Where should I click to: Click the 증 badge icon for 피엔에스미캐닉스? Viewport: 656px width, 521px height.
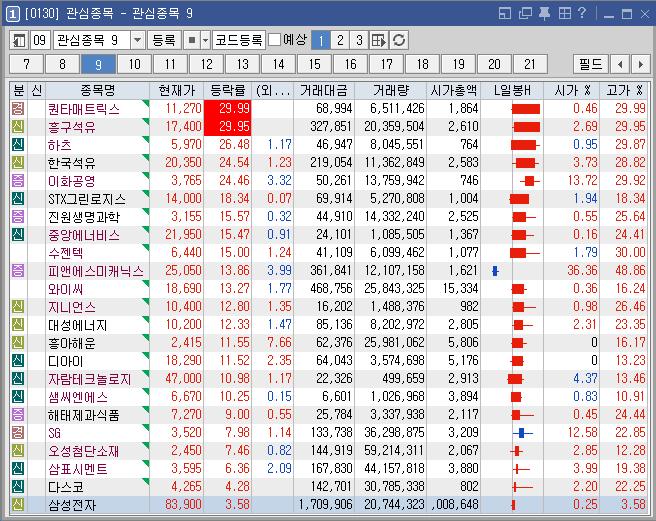pyautogui.click(x=18, y=270)
